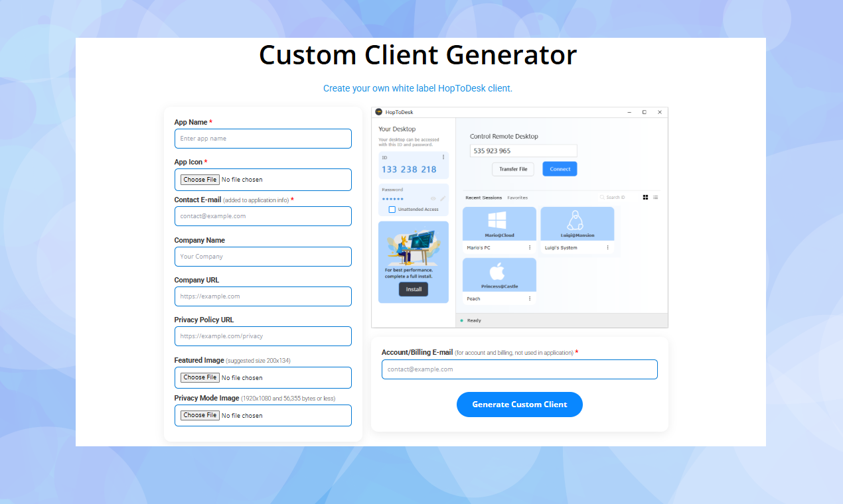Minimize the HopToDesk preview window
Viewport: 843px width, 504px height.
[x=629, y=112]
